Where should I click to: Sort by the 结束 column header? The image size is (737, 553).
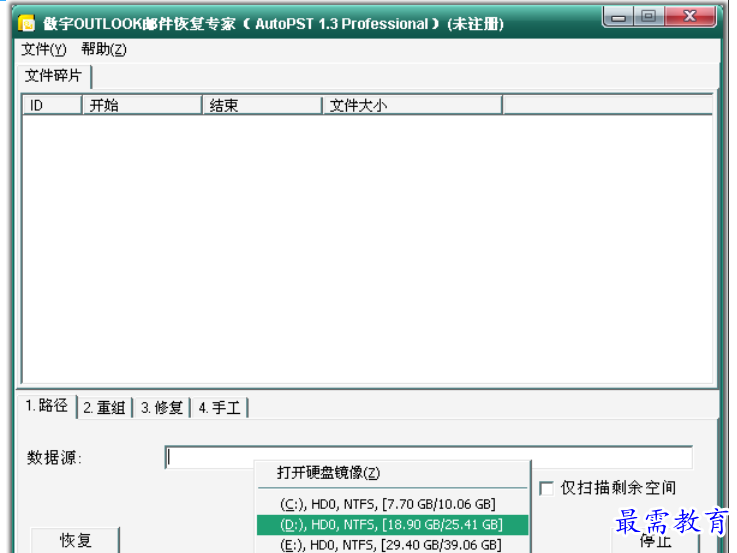pos(262,105)
